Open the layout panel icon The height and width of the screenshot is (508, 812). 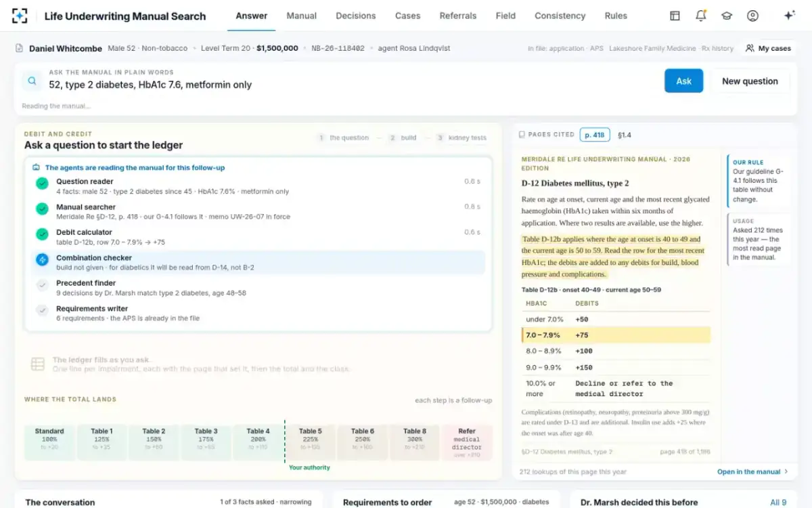pyautogui.click(x=675, y=16)
